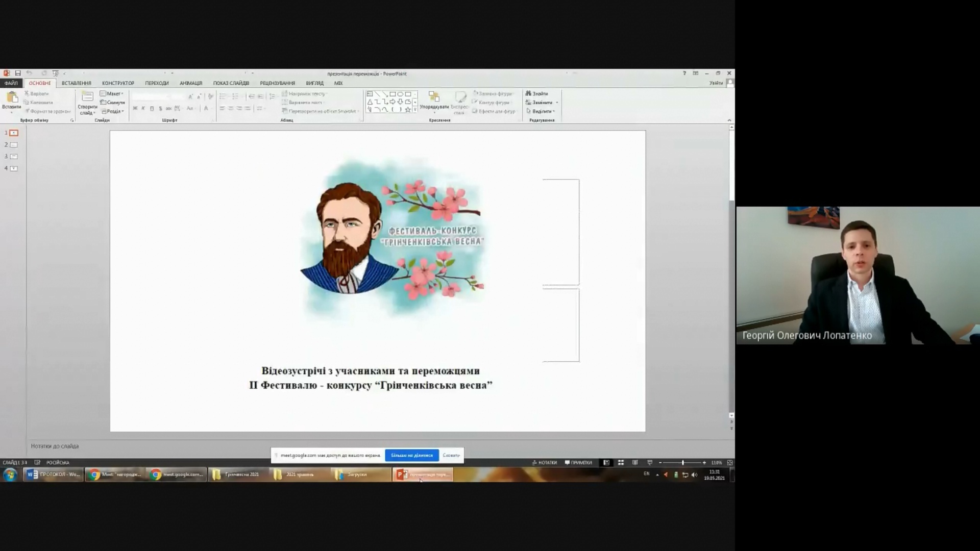Screen dimensions: 980x551
Task: Click the fit slide to window icon
Action: pyautogui.click(x=730, y=463)
